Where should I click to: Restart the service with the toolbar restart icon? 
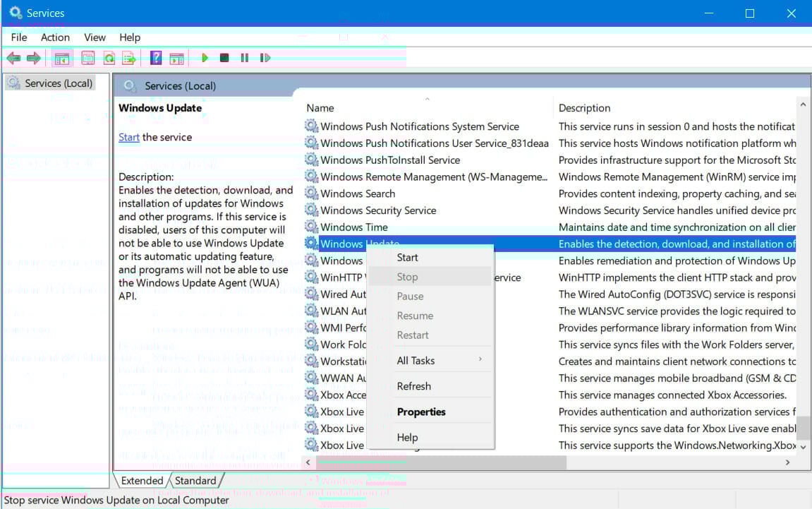[x=265, y=58]
